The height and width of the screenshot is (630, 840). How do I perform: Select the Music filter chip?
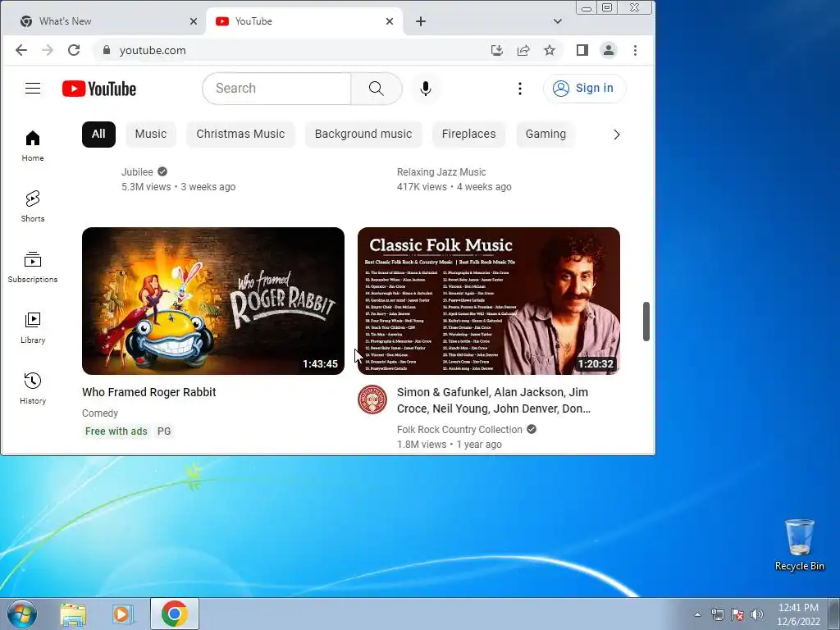tap(151, 134)
